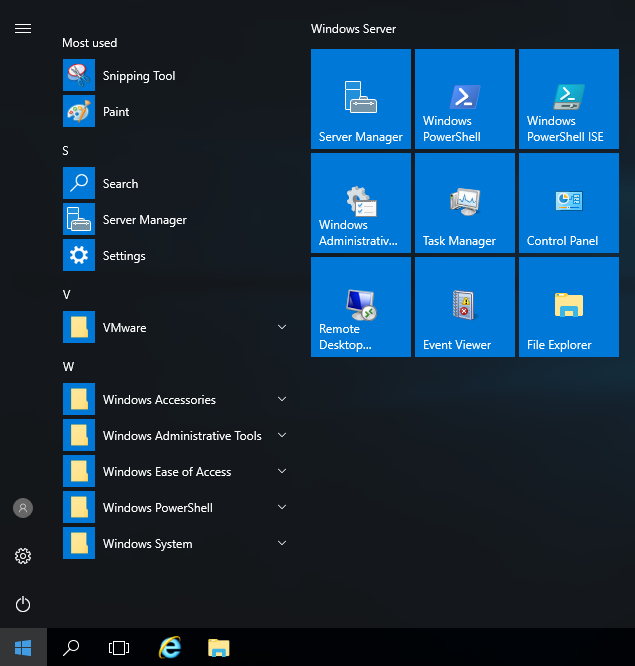Image resolution: width=635 pixels, height=666 pixels.
Task: Click the letter V section header
Action: [66, 295]
